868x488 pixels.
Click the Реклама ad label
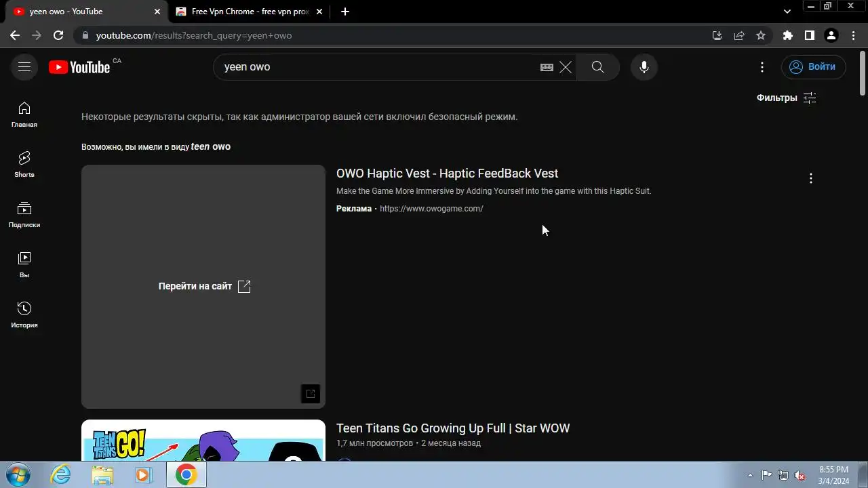pyautogui.click(x=354, y=209)
